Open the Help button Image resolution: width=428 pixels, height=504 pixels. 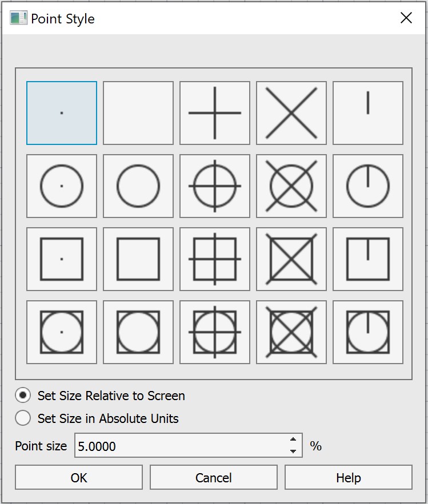(348, 478)
